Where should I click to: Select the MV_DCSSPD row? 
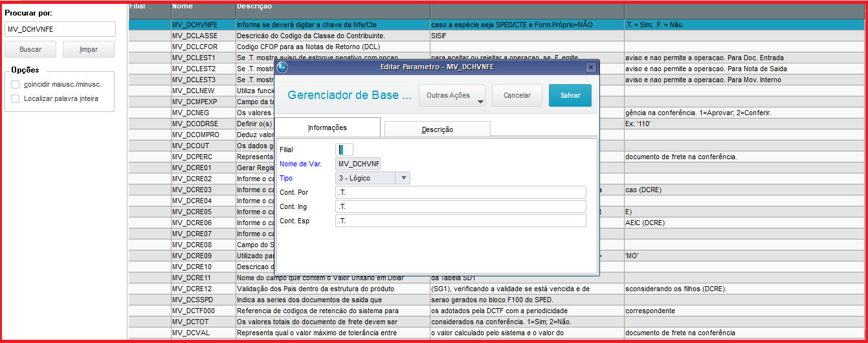[x=496, y=300]
